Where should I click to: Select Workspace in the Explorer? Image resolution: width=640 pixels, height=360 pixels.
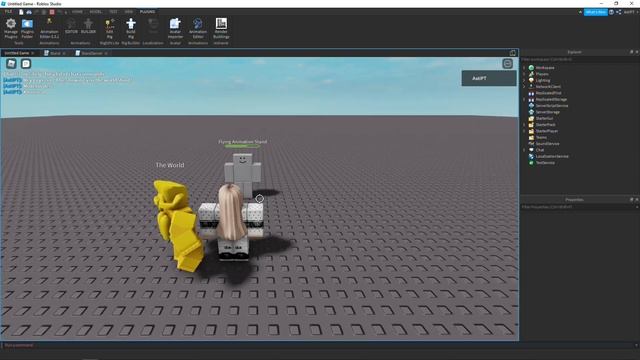(x=545, y=67)
